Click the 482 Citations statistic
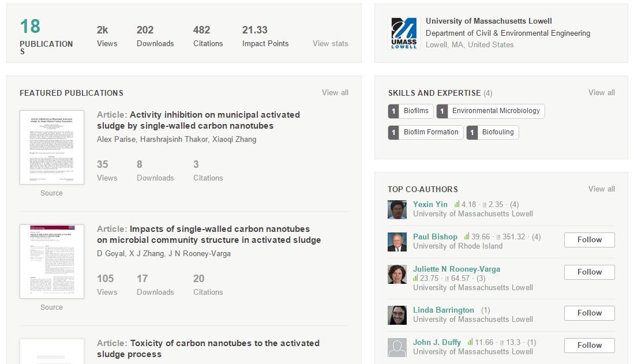The width and height of the screenshot is (634, 364). (x=208, y=36)
